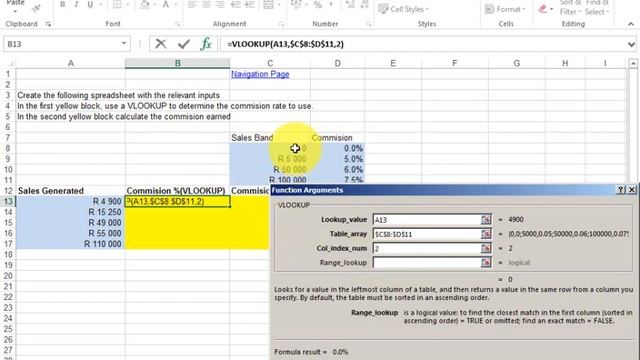Click into the Range_lookup field

point(427,262)
